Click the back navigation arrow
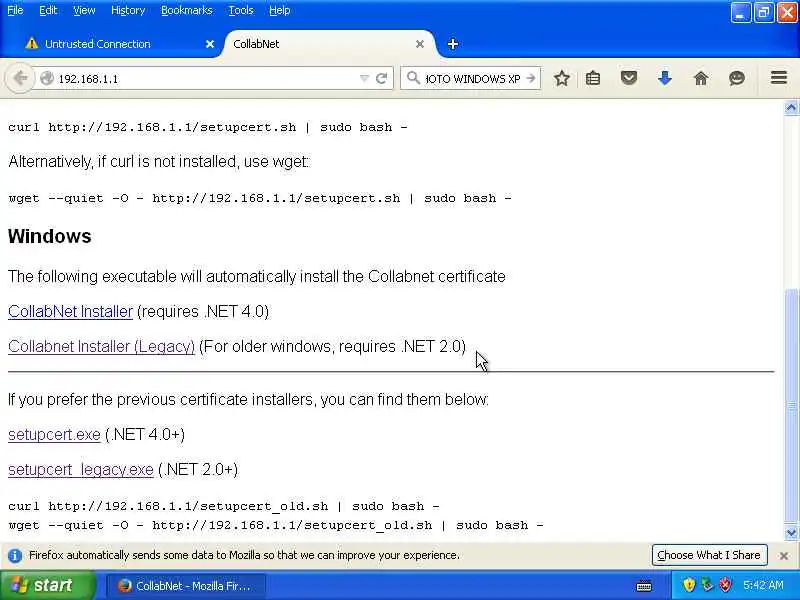Image resolution: width=800 pixels, height=600 pixels. pyautogui.click(x=20, y=79)
